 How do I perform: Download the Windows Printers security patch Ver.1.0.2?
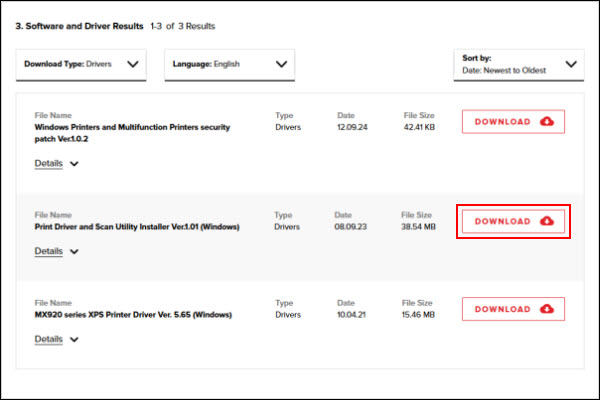512,122
